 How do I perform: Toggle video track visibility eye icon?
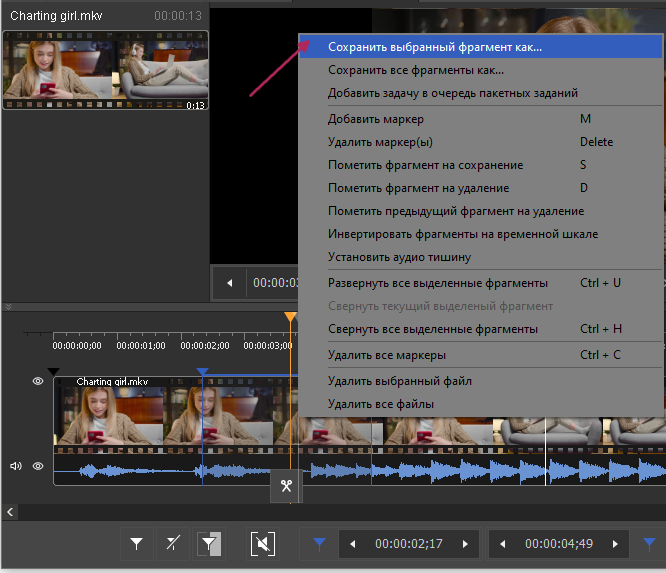point(38,381)
